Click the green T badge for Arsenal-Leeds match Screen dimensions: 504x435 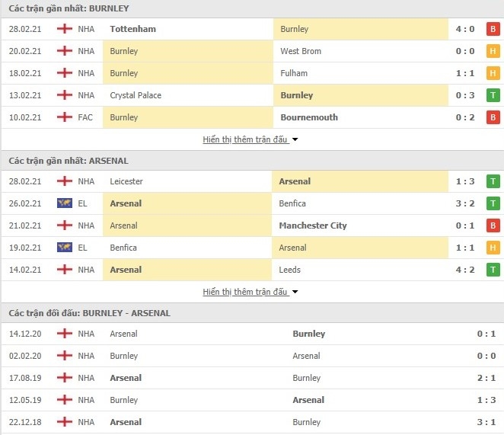[493, 270]
